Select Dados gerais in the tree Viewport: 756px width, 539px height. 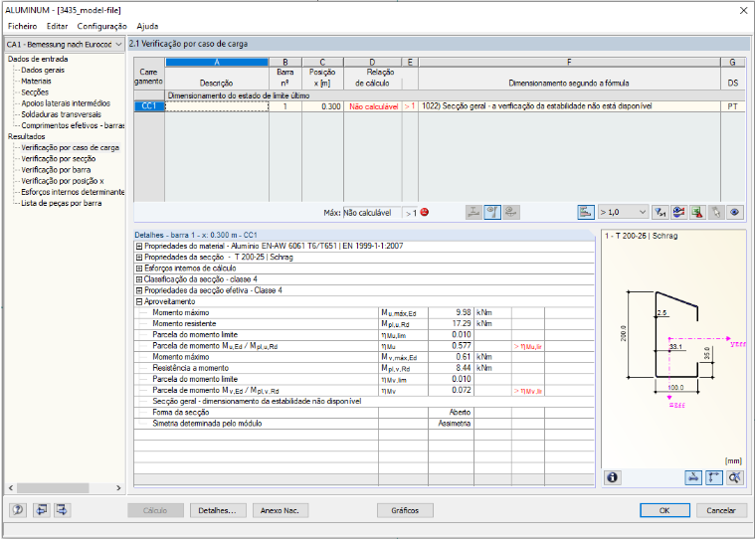pos(43,70)
